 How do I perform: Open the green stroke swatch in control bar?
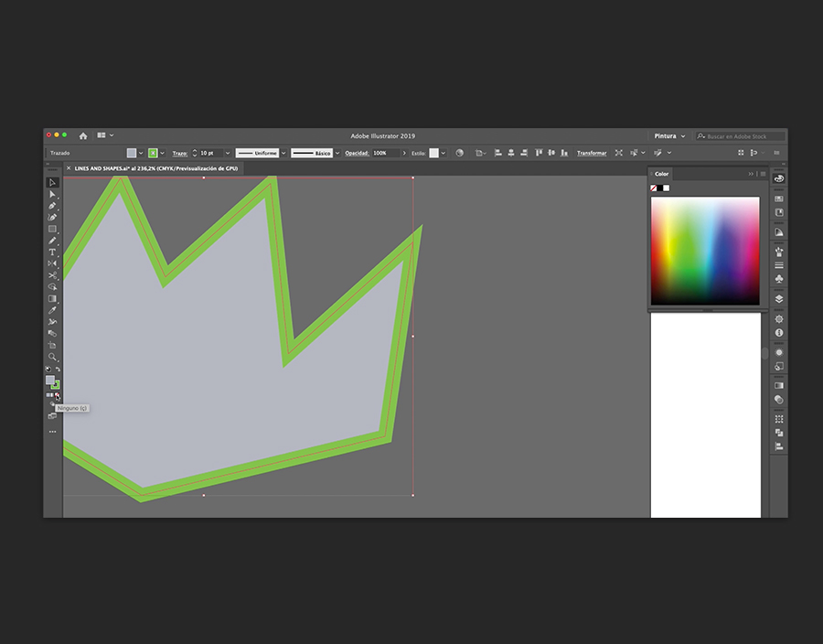(153, 153)
